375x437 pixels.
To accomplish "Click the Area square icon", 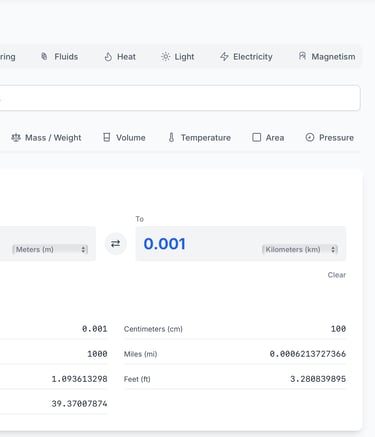I will pos(257,137).
